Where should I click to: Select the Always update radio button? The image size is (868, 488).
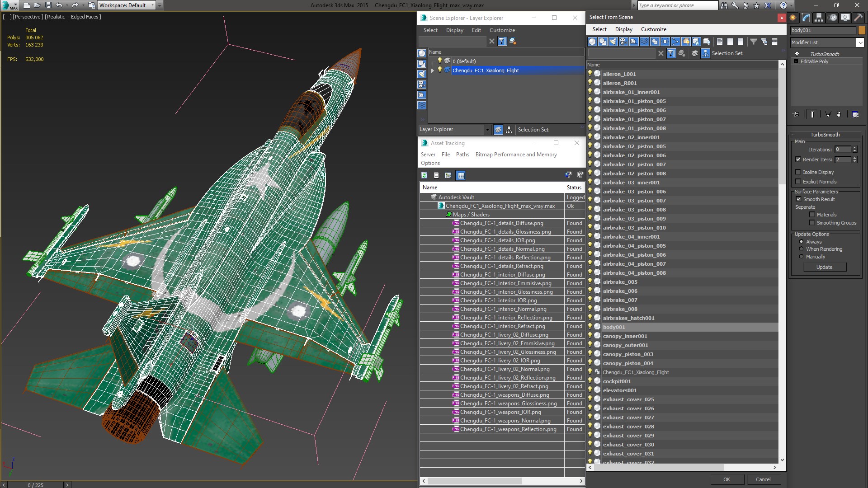pyautogui.click(x=802, y=242)
